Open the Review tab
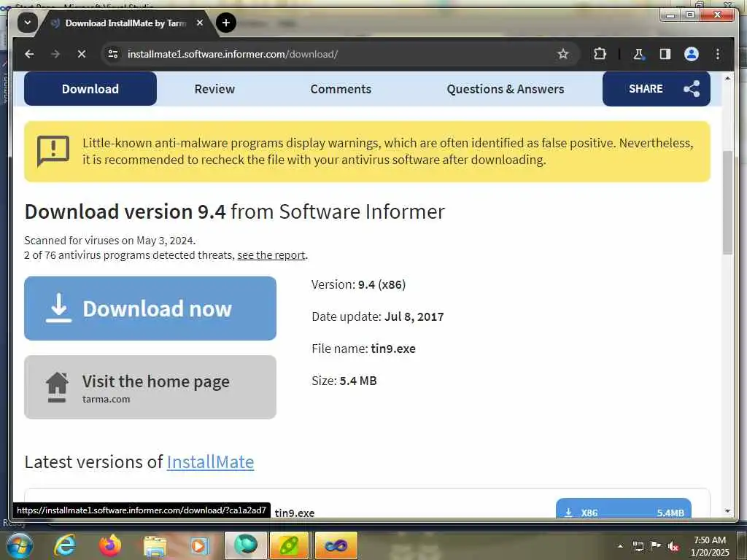 coord(214,88)
